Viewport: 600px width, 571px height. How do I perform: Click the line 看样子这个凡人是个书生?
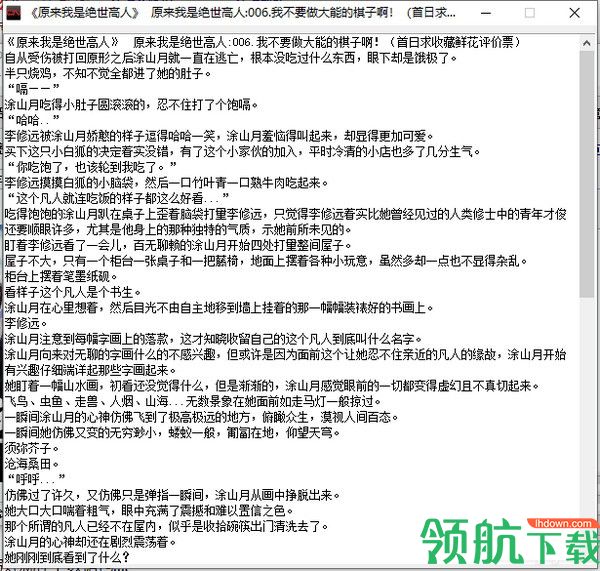pyautogui.click(x=73, y=292)
